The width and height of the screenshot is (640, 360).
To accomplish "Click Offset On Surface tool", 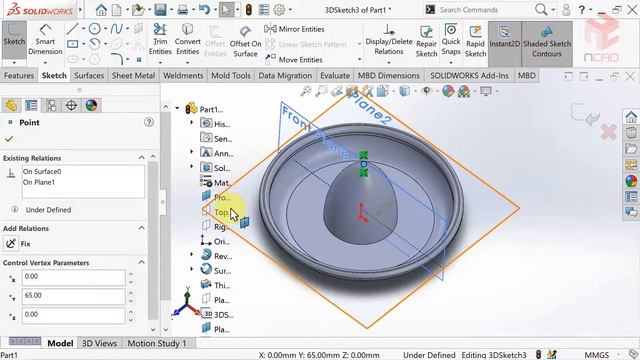I will coord(245,41).
